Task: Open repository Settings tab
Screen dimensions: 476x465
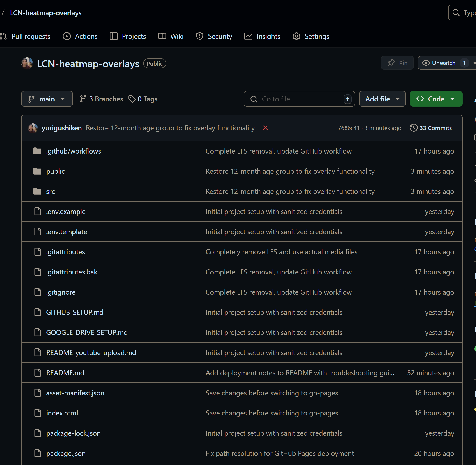Action: 311,36
